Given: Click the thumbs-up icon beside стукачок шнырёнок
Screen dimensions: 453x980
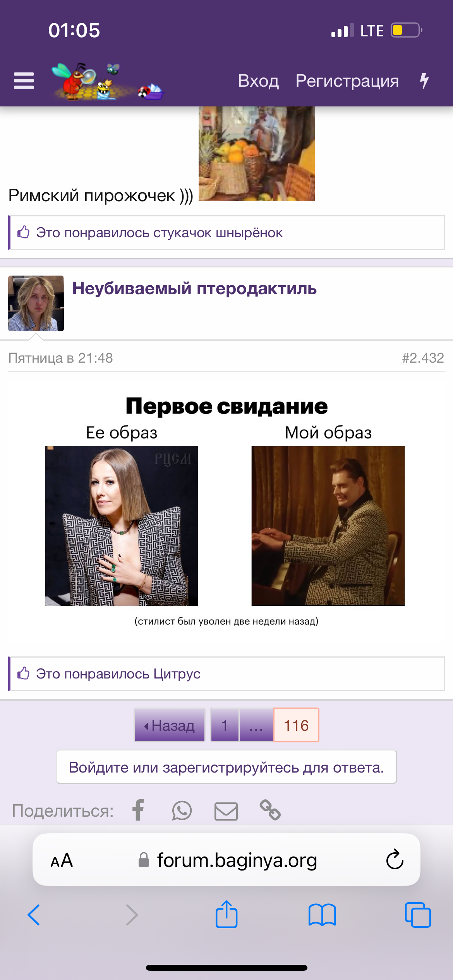Looking at the screenshot, I should tap(24, 232).
